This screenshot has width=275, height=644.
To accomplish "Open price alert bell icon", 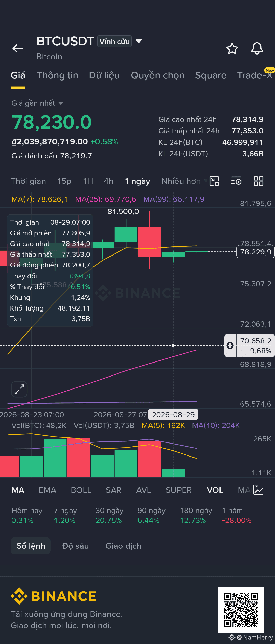I will click(257, 48).
